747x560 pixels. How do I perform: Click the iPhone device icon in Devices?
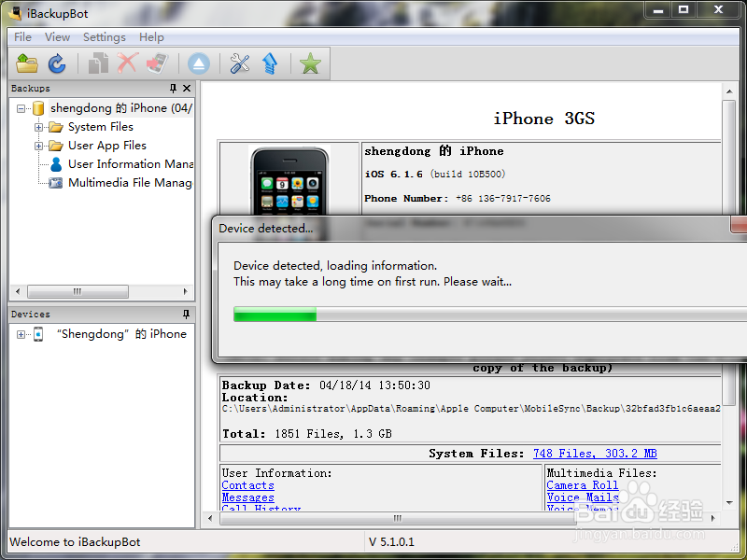[38, 334]
